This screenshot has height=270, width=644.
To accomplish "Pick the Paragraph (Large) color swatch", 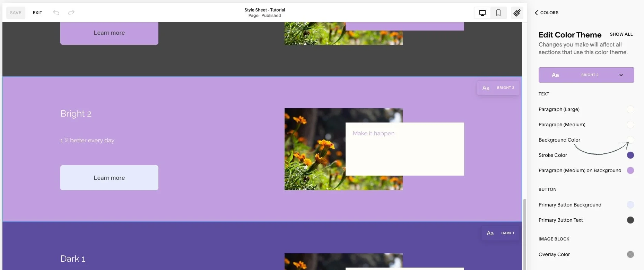I will pyautogui.click(x=630, y=109).
